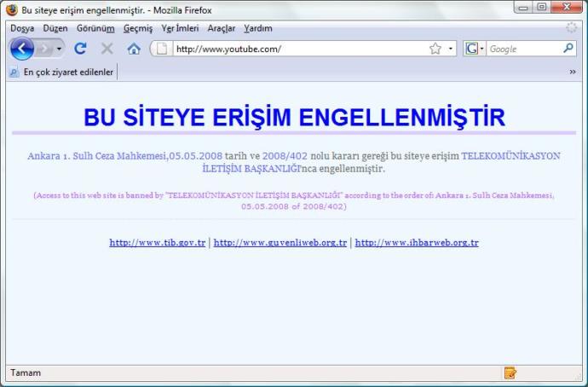This screenshot has width=588, height=387.
Task: Click the Tamam status bar text
Action: tap(26, 373)
